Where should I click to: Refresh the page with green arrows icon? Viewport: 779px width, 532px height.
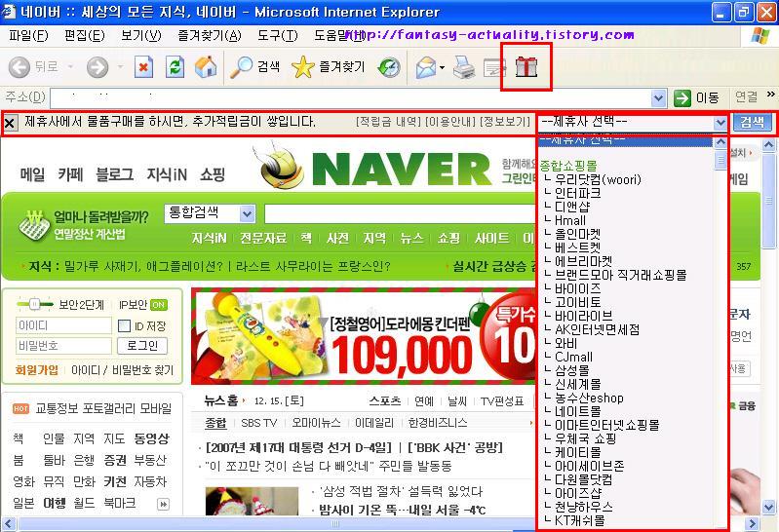tap(175, 67)
